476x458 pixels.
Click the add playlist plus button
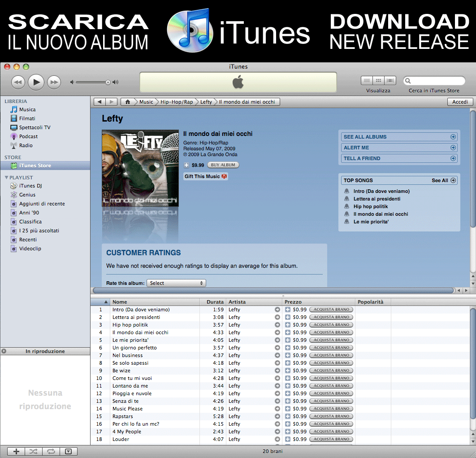coord(16,452)
